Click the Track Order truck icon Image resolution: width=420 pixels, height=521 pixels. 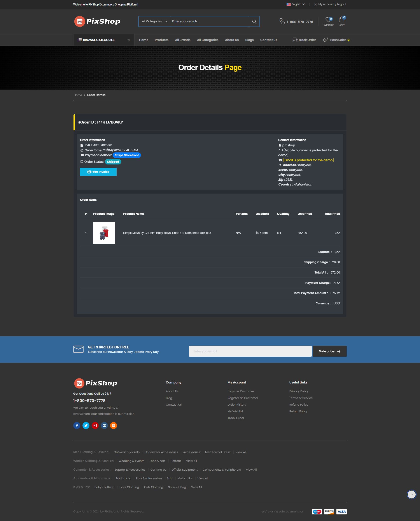pyautogui.click(x=295, y=40)
